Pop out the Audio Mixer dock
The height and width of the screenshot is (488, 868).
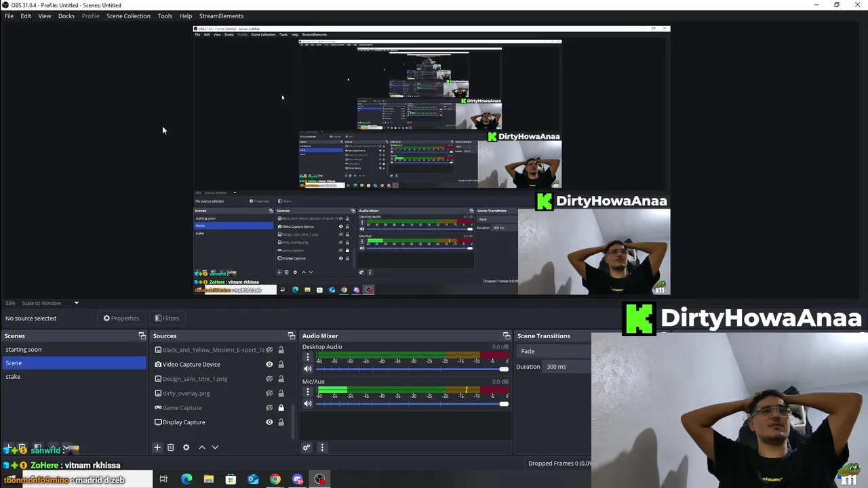tap(506, 335)
